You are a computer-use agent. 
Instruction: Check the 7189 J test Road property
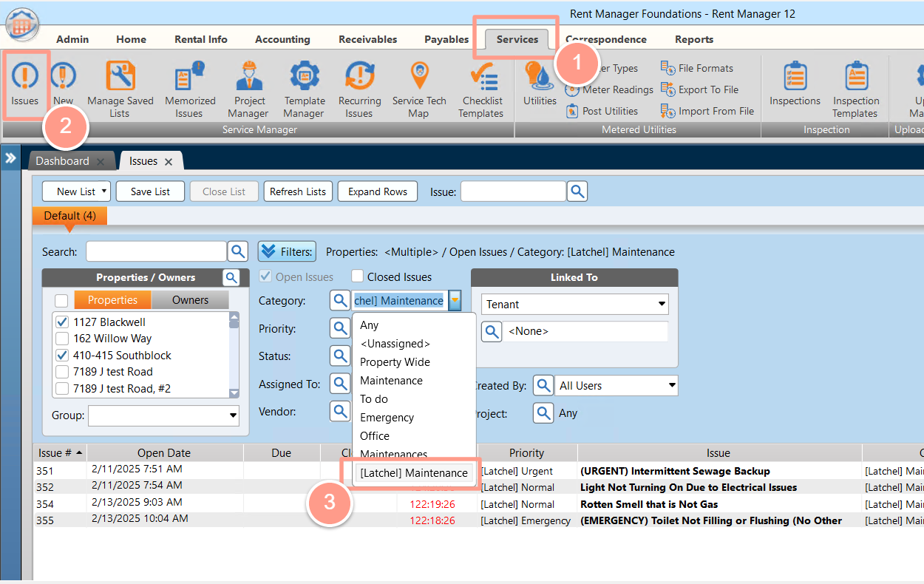coord(62,372)
